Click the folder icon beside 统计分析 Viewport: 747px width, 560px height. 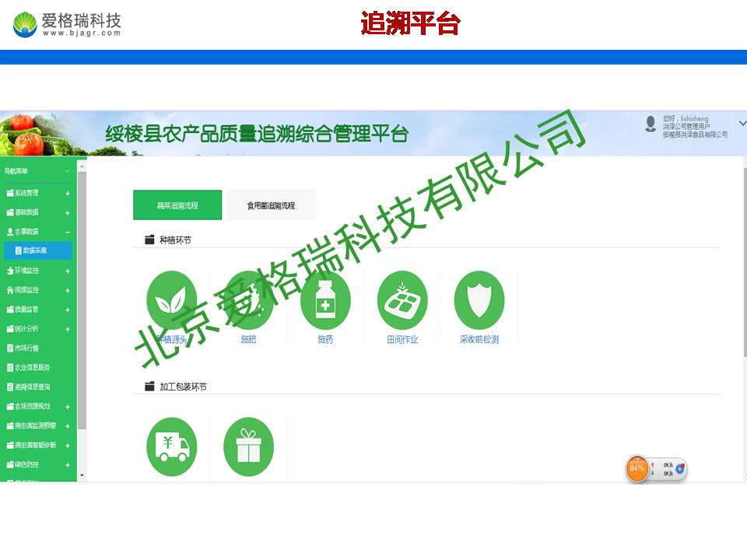click(10, 328)
